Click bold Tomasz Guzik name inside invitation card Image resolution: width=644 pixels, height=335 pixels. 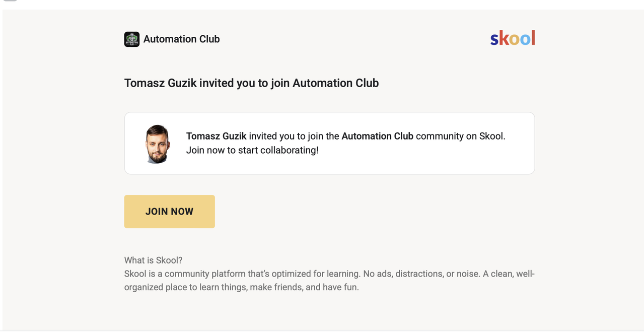216,136
